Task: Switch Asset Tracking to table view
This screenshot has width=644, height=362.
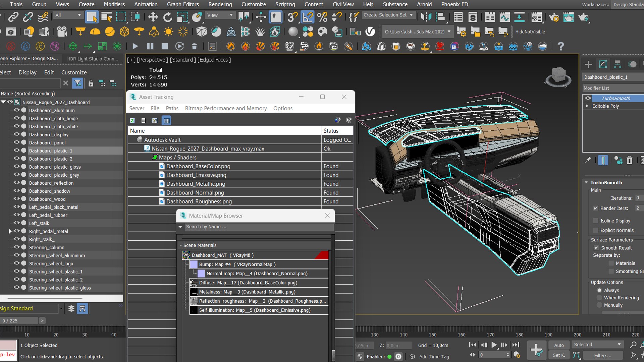Action: click(x=167, y=120)
